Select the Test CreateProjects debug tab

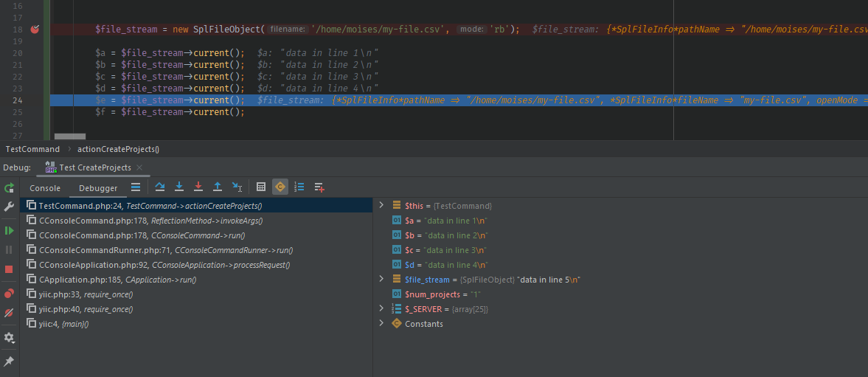[x=94, y=167]
